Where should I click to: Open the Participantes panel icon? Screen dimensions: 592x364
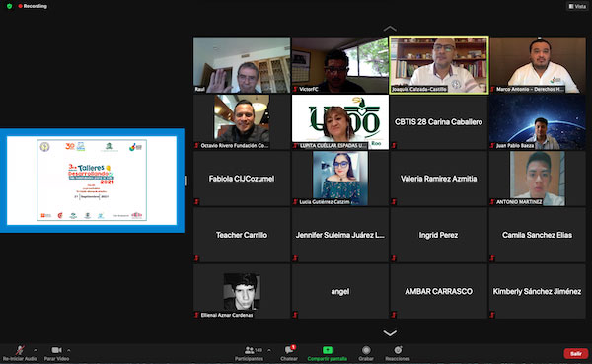(250, 350)
